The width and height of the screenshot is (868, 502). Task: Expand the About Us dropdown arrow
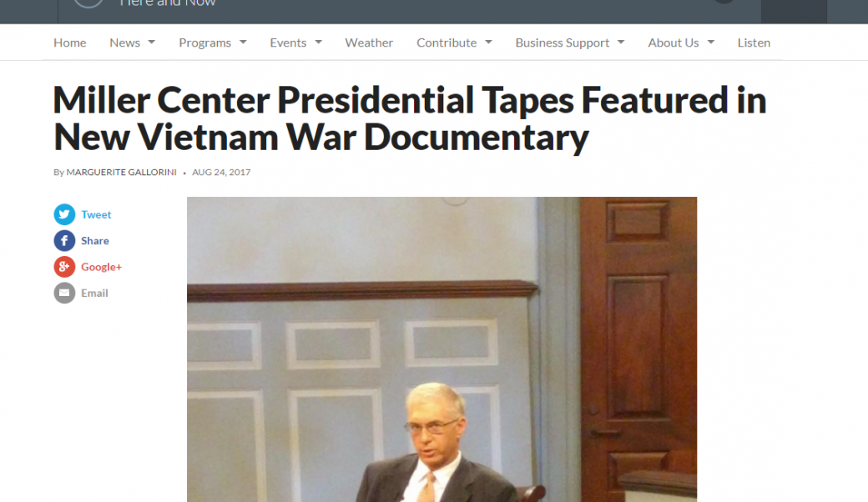pos(711,43)
